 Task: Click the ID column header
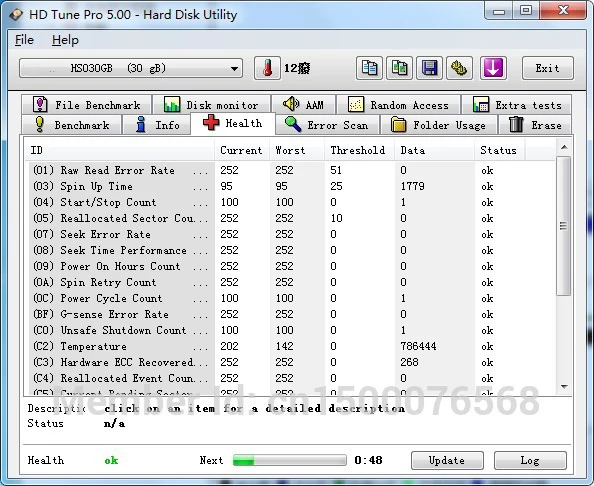(119, 150)
